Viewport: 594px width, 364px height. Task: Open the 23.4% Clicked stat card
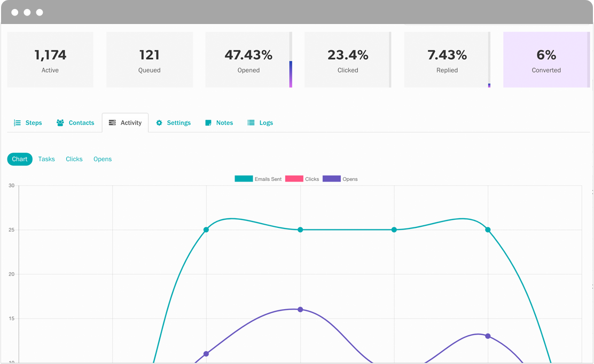tap(348, 60)
